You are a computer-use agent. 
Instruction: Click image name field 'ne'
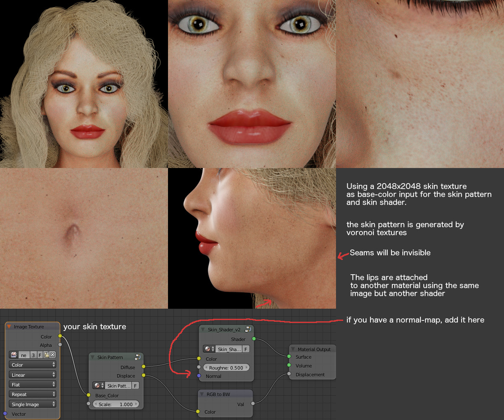coord(24,355)
